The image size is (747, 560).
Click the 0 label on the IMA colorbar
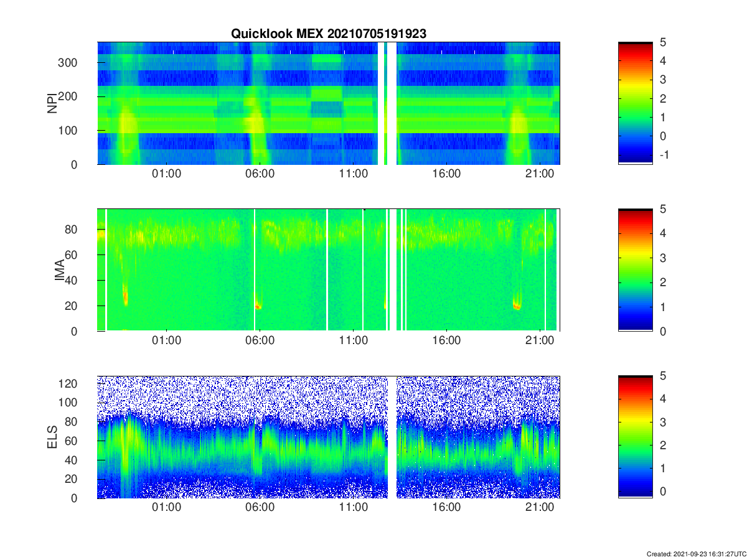664,332
